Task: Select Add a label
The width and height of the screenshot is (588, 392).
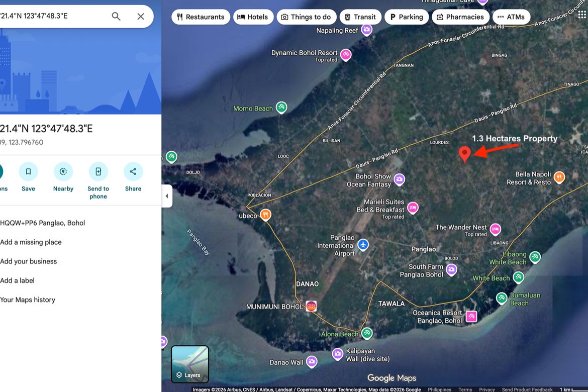Action: tap(17, 280)
